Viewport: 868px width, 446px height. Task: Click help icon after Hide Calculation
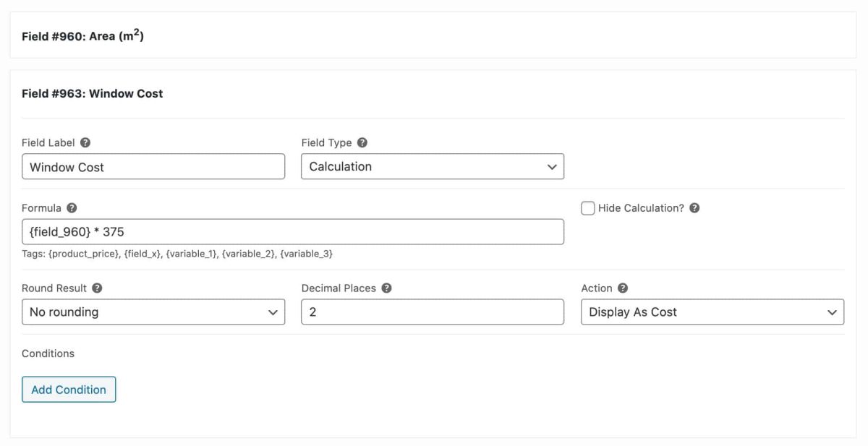click(x=694, y=208)
